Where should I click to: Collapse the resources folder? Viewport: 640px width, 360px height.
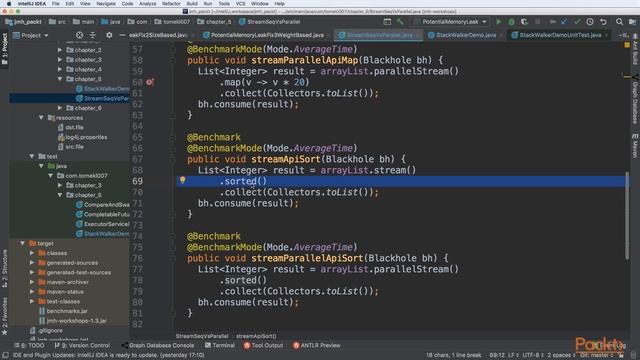pyautogui.click(x=41, y=118)
